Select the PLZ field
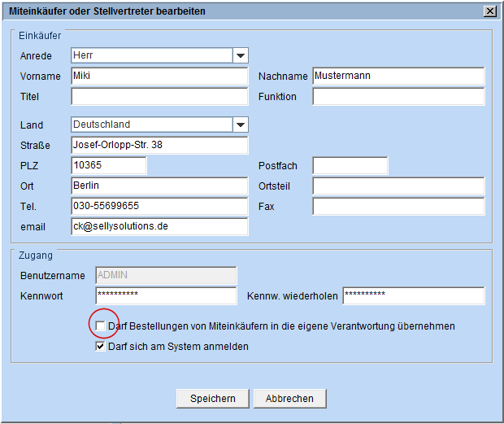The height and width of the screenshot is (424, 504). point(108,166)
